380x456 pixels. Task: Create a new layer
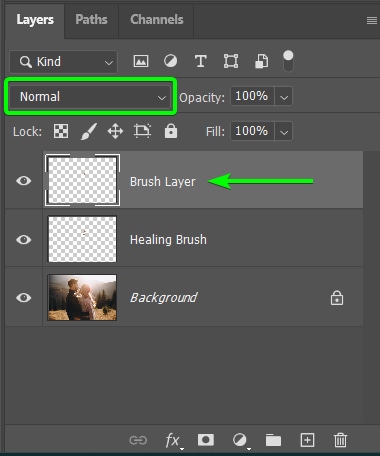307,440
